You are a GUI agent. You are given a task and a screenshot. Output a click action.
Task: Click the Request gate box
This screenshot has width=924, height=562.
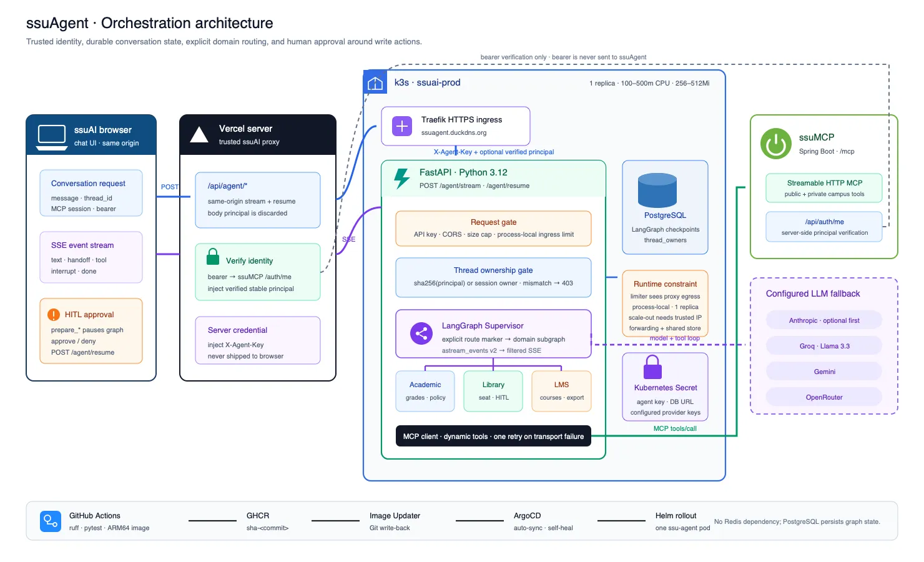[x=493, y=229]
